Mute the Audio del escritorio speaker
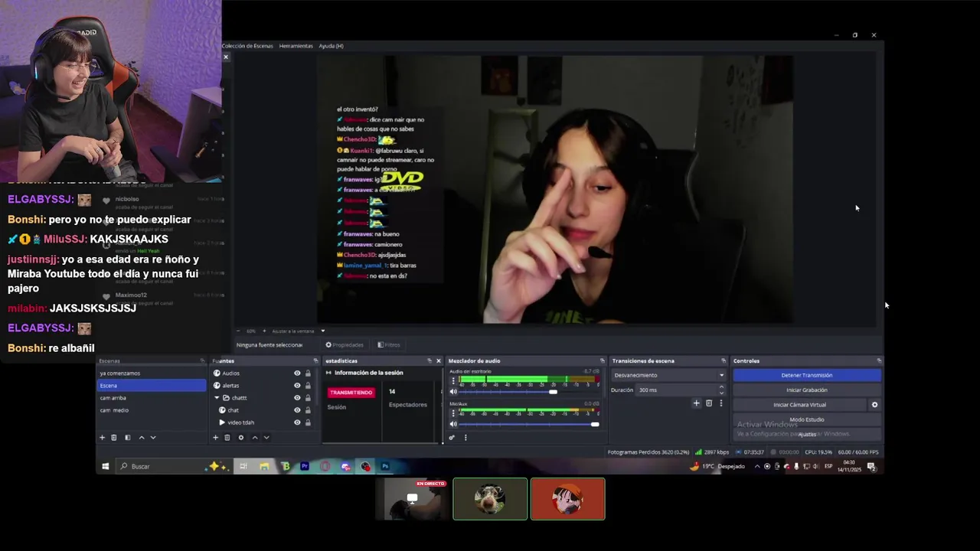Viewport: 980px width, 551px height. point(453,392)
